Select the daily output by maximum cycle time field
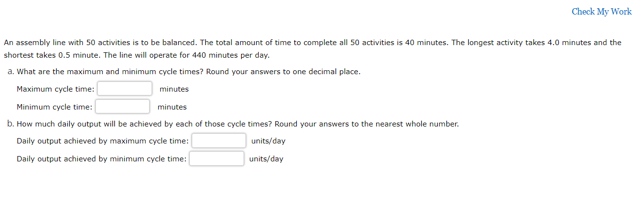 (x=219, y=141)
